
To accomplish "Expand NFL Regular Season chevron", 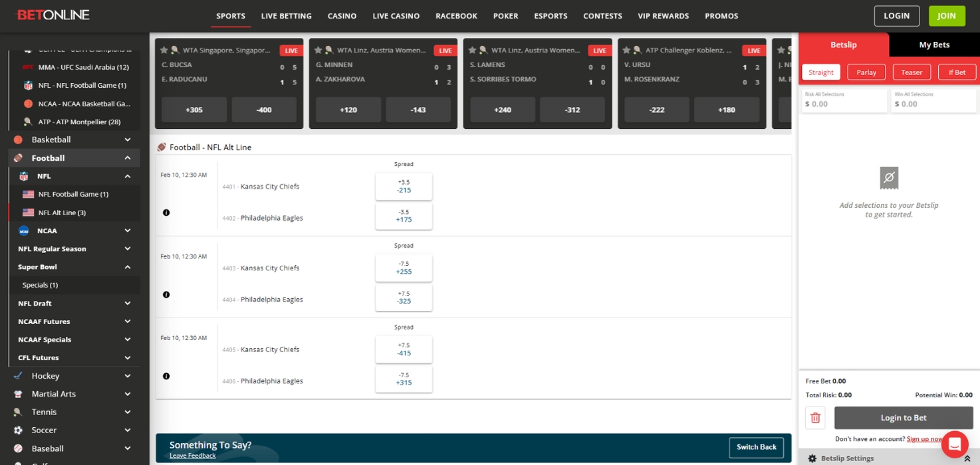I will coord(128,248).
